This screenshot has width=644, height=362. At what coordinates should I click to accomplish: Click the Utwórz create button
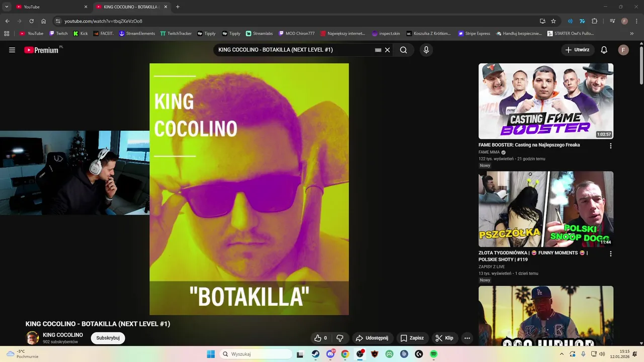(x=578, y=50)
